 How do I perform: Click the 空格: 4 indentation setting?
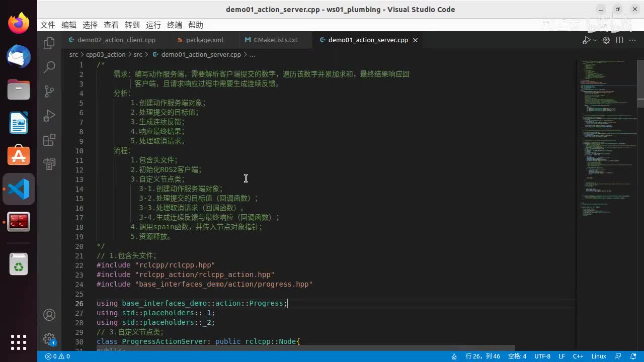point(517,356)
